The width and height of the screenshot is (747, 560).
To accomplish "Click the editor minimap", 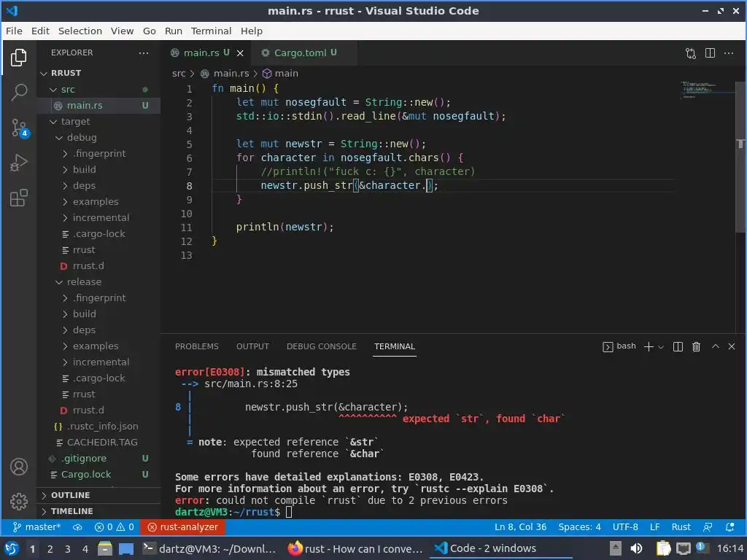I will point(708,90).
